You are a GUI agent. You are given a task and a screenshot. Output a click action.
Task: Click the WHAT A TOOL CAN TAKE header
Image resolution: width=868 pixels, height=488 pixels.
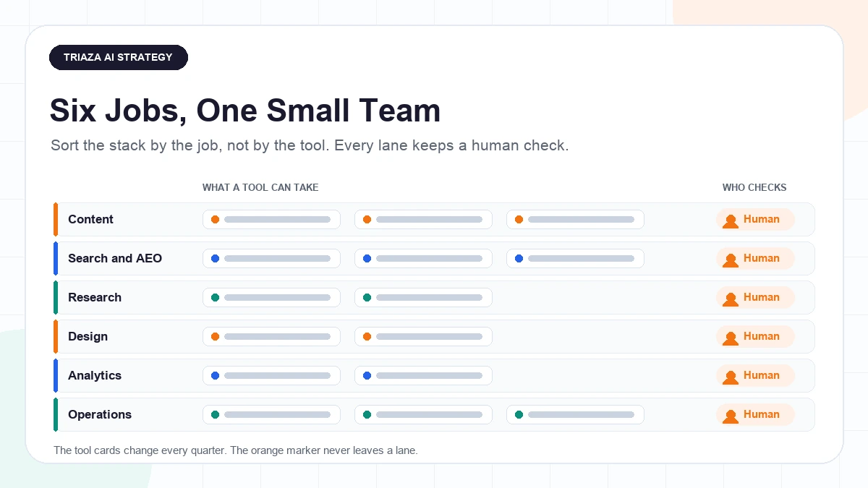[260, 187]
